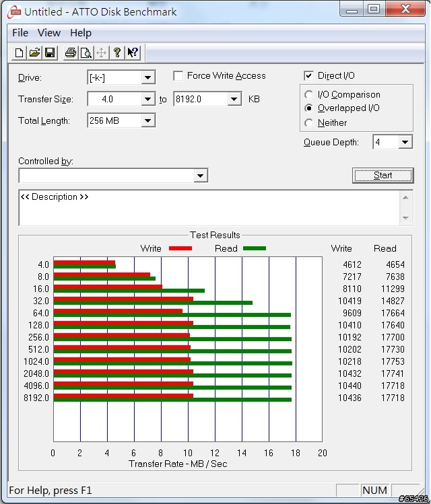Click the Write column header
Viewport: 431px width, 504px height.
[341, 248]
